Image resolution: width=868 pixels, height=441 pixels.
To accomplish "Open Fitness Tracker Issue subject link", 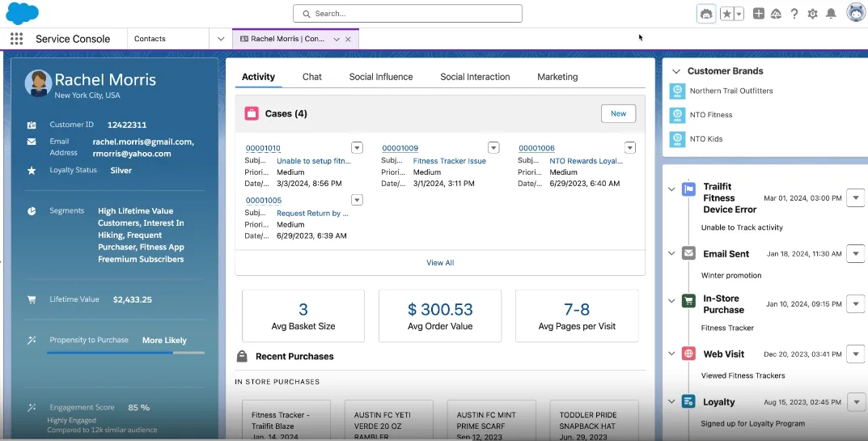I will tap(450, 161).
